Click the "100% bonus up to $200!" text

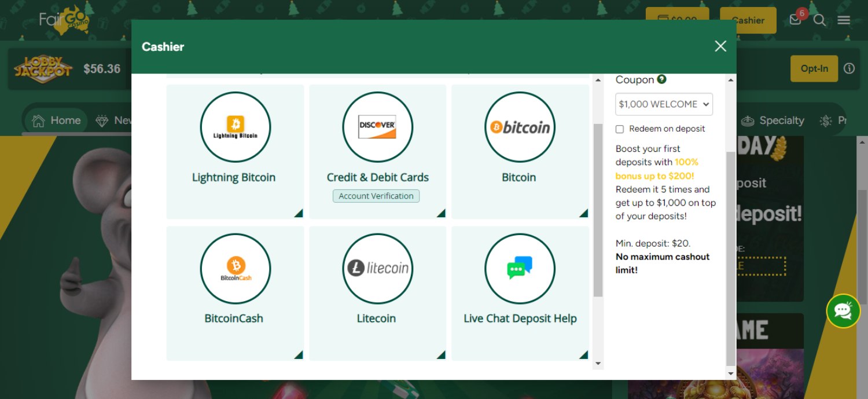[x=657, y=169]
